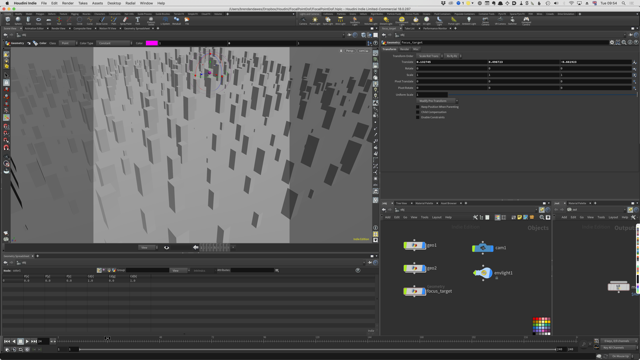Open the Layout menu in Objects network
This screenshot has width=640, height=360.
point(436,218)
